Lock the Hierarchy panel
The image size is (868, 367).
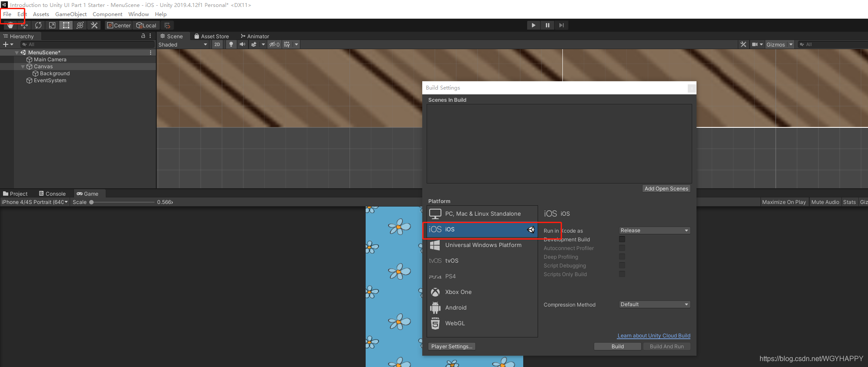143,36
